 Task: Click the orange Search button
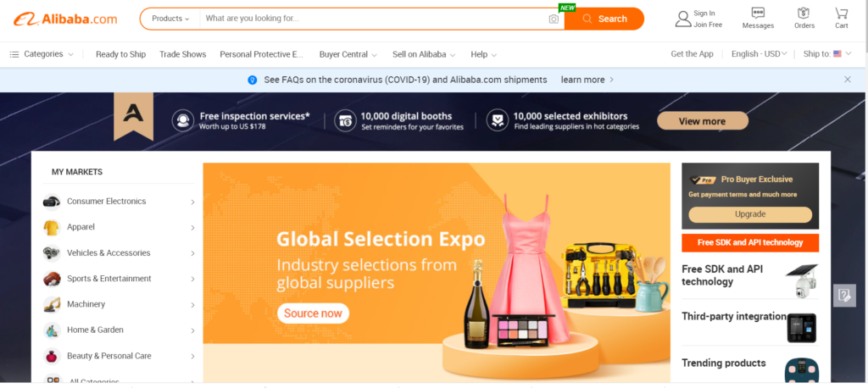[604, 19]
